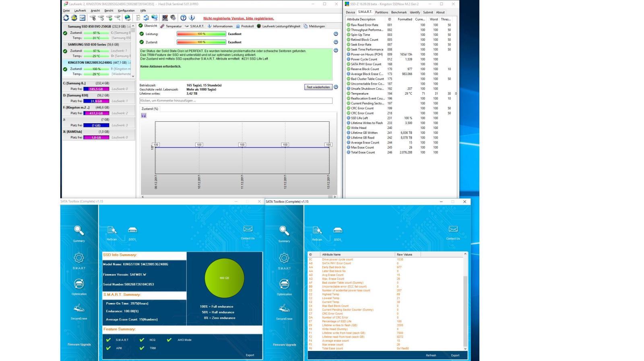Select SSD1 drive icon in right SATA Toolbox
Viewport: 644px width, 361px height.
(x=338, y=233)
